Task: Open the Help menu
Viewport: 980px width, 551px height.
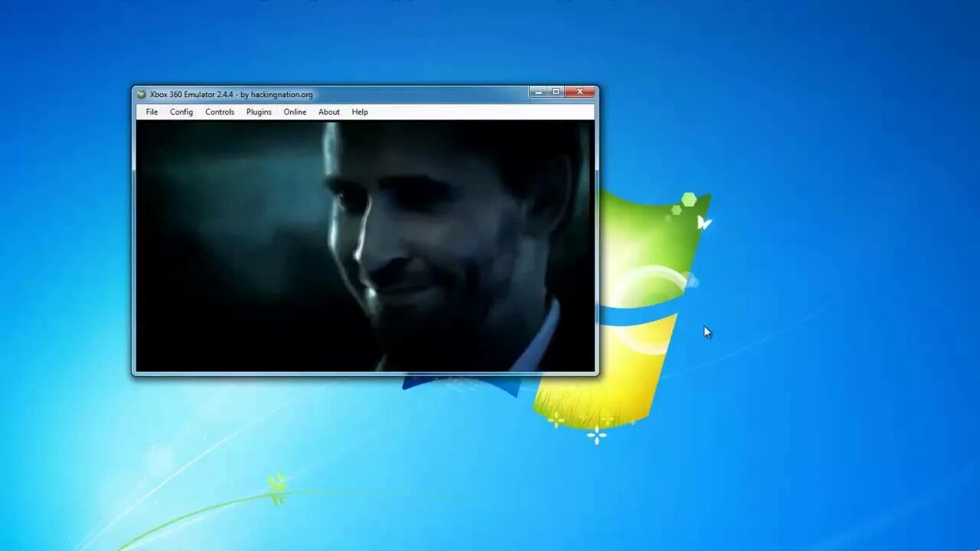Action: (360, 112)
